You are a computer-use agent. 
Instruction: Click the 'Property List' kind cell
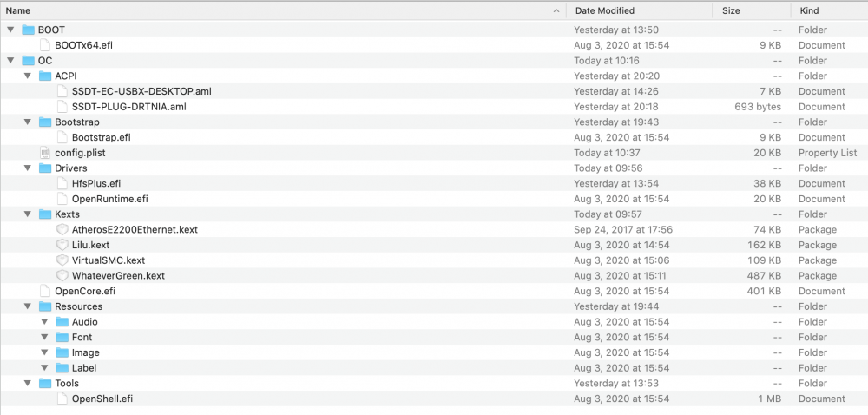(x=827, y=153)
